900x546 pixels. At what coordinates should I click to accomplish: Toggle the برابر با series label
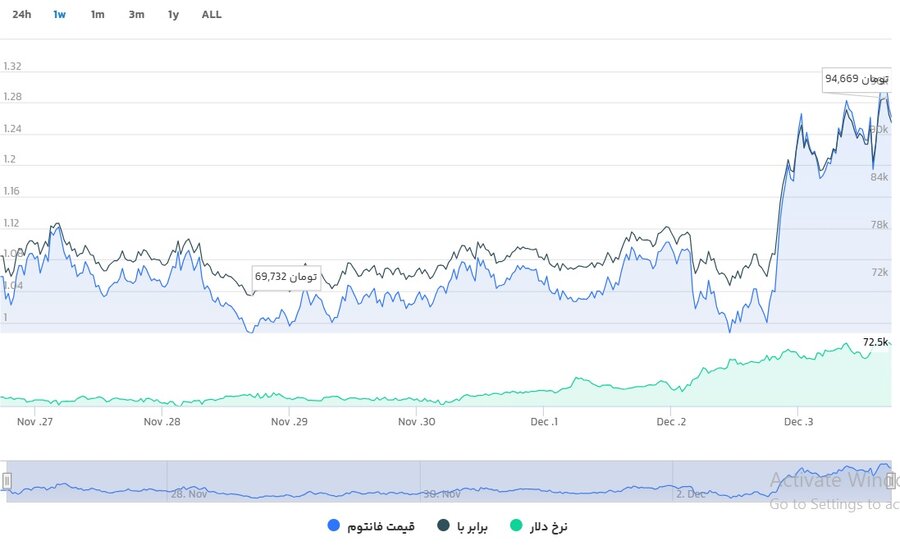(x=474, y=526)
